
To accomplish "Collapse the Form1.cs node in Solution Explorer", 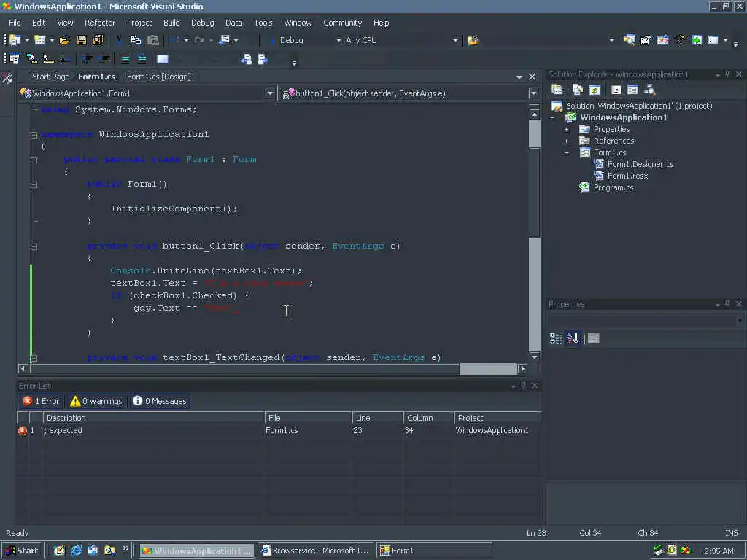I will click(x=566, y=153).
